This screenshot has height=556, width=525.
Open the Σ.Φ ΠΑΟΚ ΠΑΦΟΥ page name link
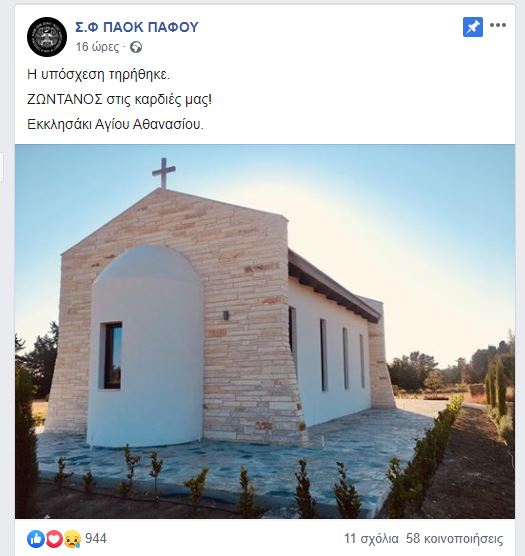(x=137, y=27)
